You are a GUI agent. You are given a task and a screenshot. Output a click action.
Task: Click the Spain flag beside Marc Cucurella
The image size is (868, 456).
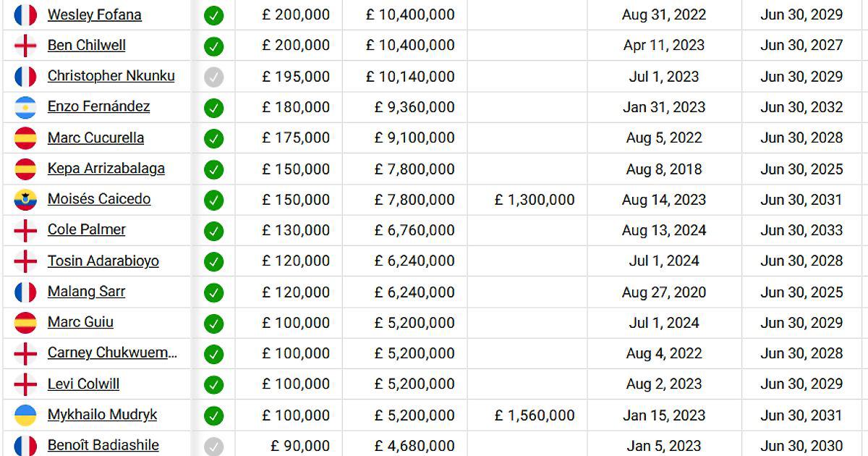(25, 138)
